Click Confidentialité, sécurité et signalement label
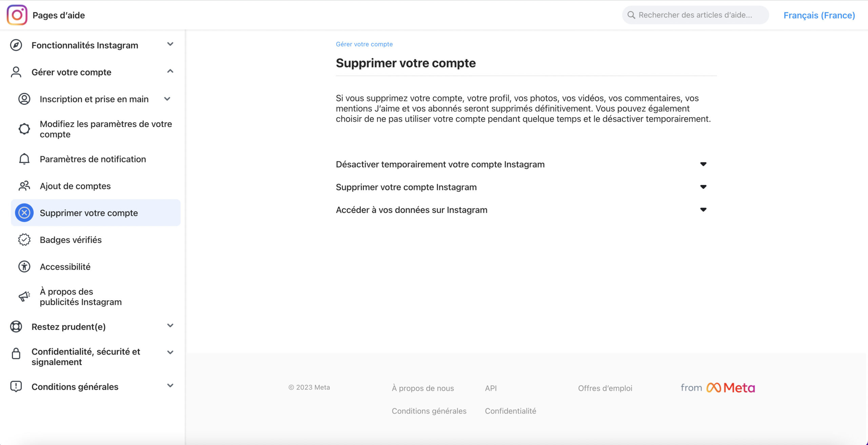 tap(86, 357)
